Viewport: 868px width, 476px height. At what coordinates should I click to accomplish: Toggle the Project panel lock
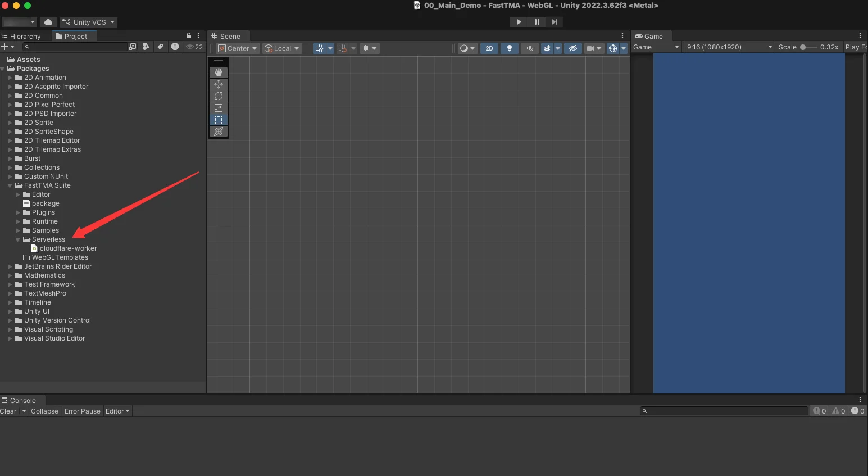point(189,35)
